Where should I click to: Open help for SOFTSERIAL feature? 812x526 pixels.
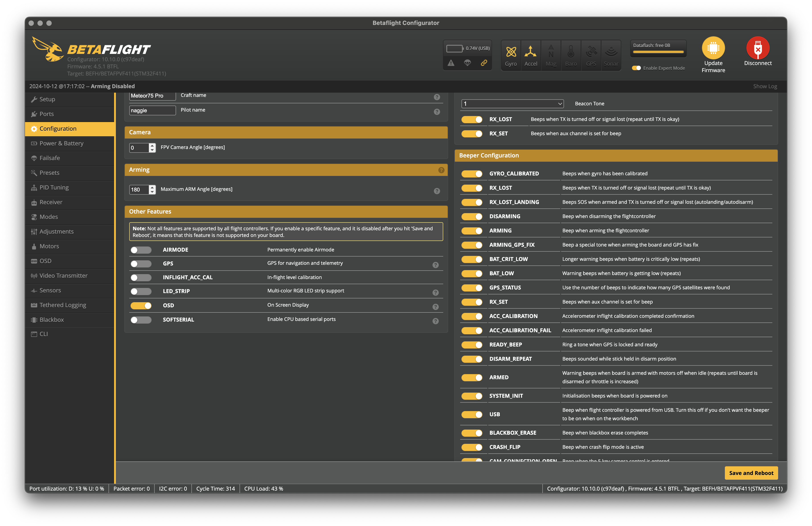[435, 321]
